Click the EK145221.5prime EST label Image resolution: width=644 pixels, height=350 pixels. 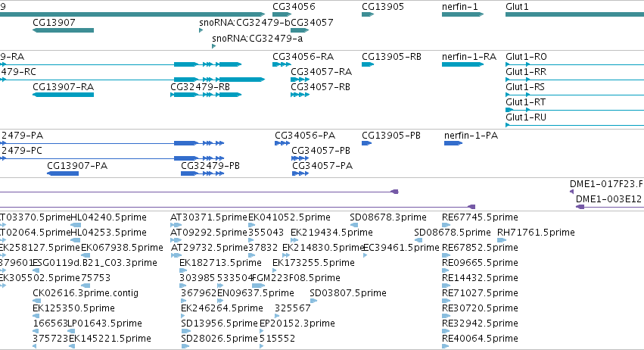tap(110, 339)
